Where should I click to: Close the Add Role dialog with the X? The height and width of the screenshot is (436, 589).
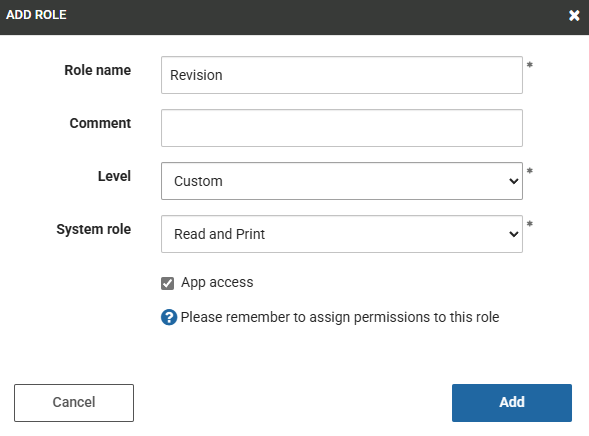(x=574, y=15)
